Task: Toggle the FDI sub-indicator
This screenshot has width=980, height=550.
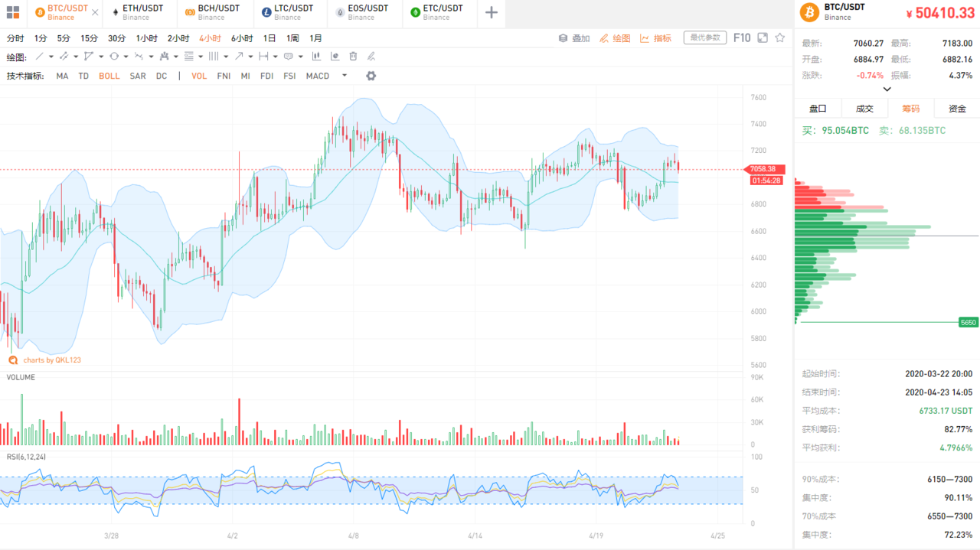Action: click(x=266, y=76)
